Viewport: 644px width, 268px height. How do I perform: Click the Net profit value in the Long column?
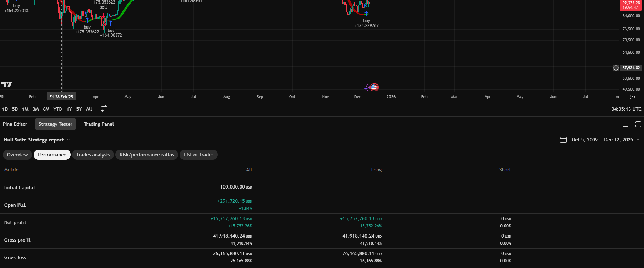click(361, 219)
